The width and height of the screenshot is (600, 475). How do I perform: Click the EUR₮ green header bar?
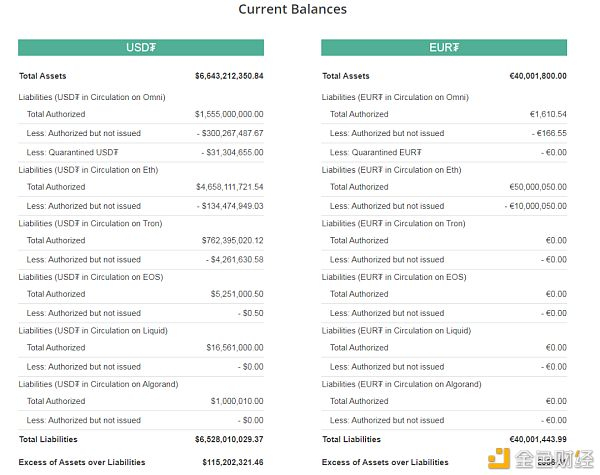[443, 47]
